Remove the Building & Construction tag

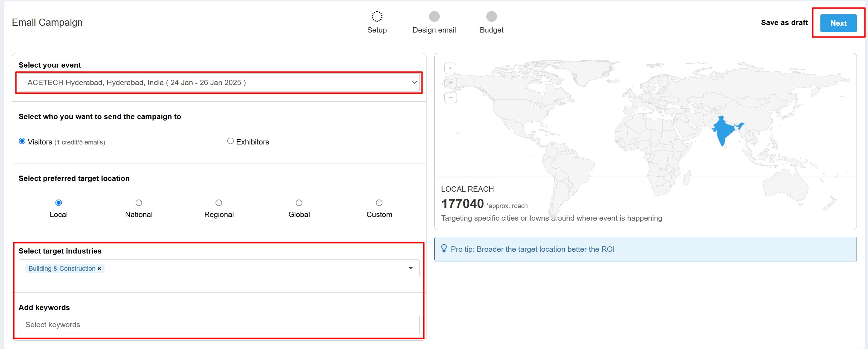point(100,269)
